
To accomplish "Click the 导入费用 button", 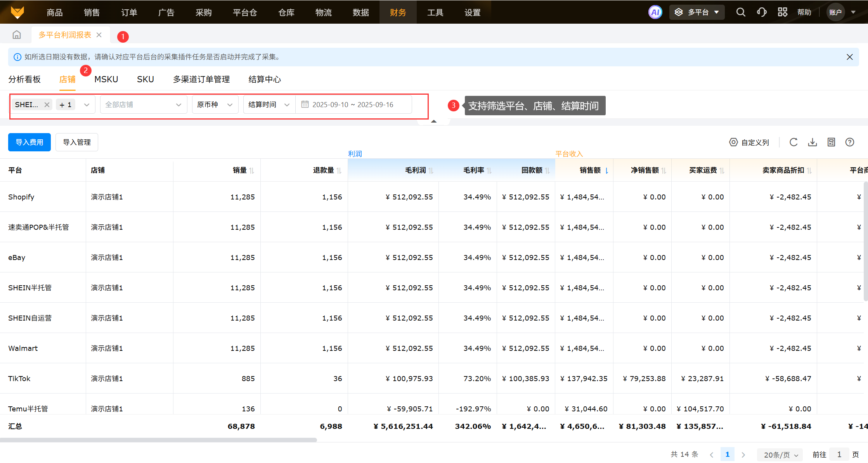I will (29, 142).
